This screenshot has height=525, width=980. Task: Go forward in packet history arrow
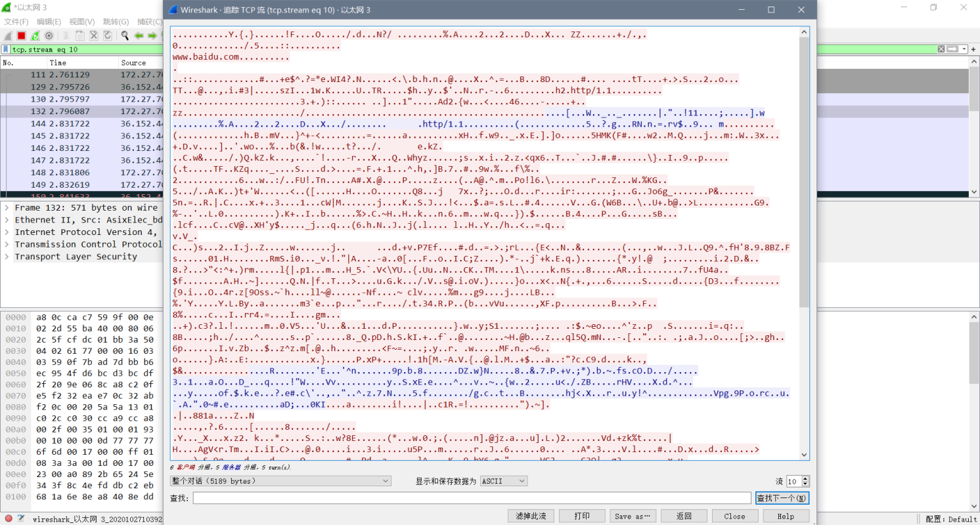pyautogui.click(x=153, y=35)
